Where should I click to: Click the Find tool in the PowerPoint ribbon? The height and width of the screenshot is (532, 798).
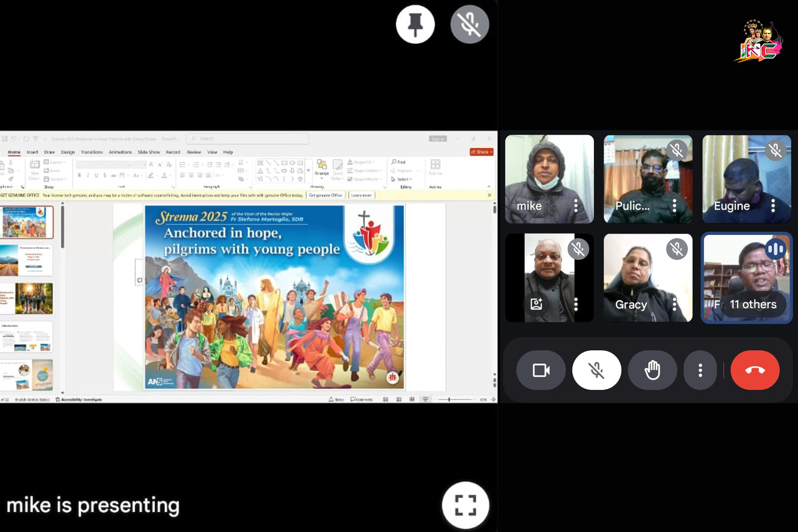point(399,162)
